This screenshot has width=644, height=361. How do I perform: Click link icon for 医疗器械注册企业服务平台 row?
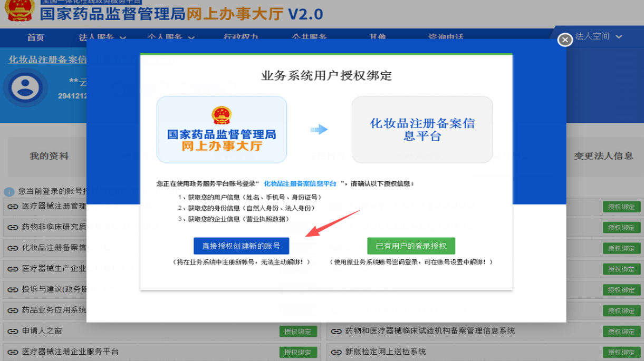(x=12, y=352)
